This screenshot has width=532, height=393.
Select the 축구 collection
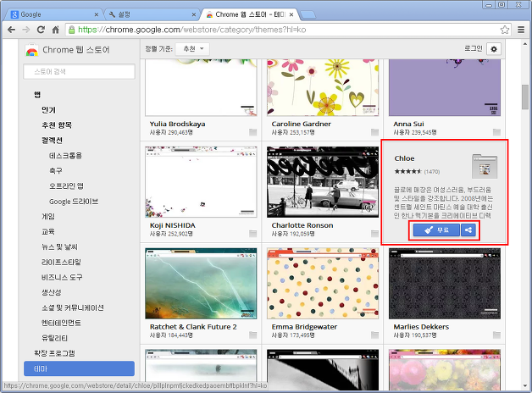point(56,170)
